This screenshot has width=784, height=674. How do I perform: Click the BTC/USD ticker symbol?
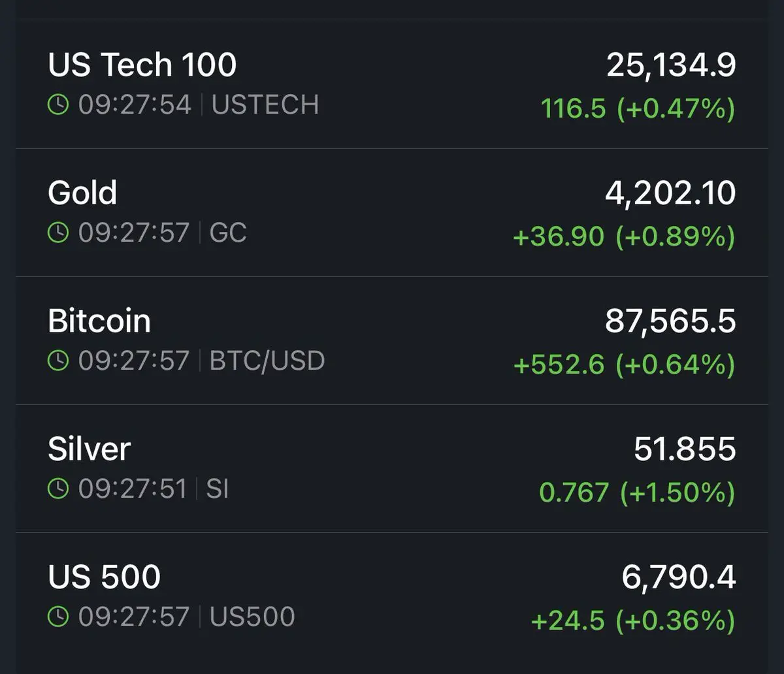[267, 361]
